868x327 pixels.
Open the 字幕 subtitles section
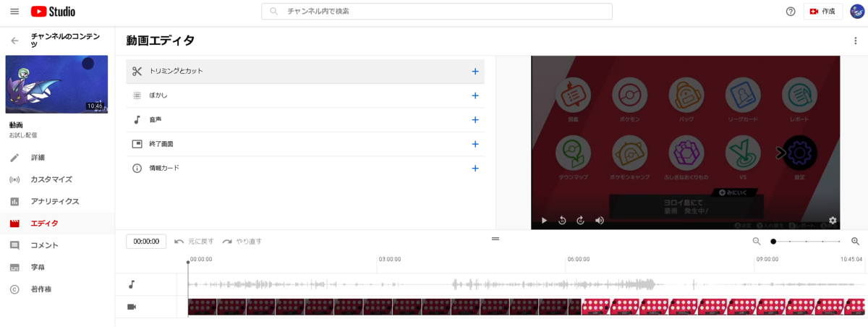point(57,268)
